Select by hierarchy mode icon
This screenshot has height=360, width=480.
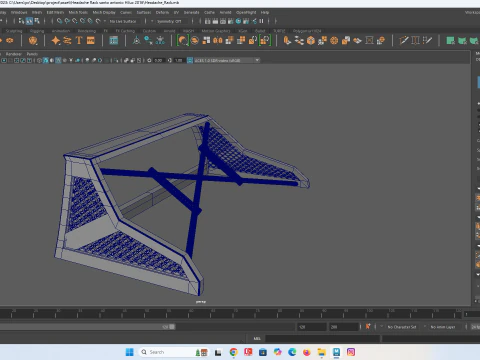click(x=22, y=21)
